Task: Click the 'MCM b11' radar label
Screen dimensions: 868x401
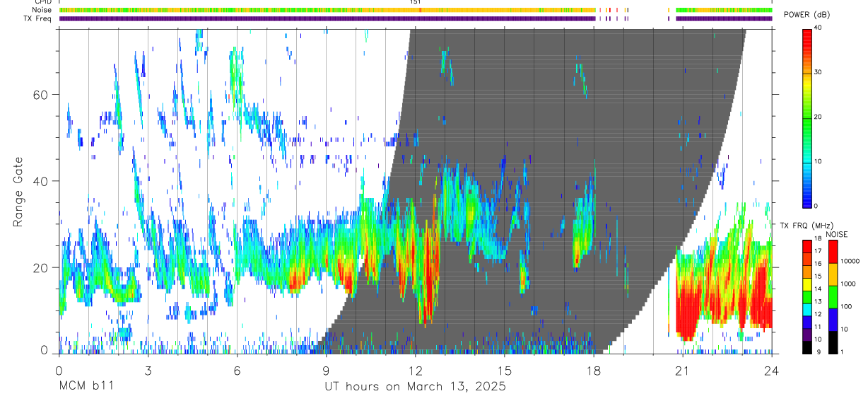Action: coord(86,387)
